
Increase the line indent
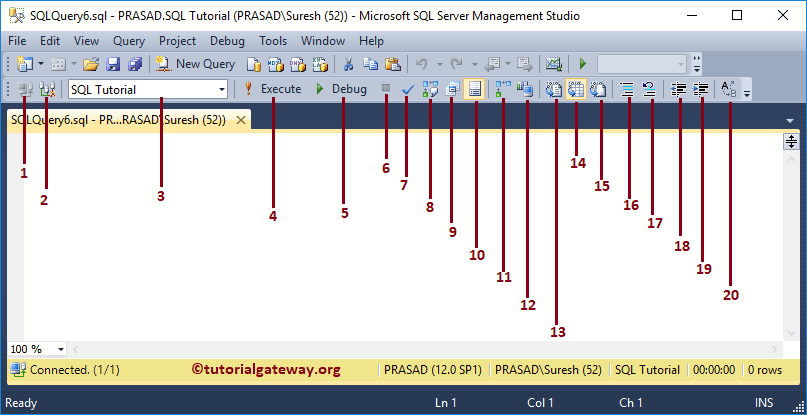point(701,90)
